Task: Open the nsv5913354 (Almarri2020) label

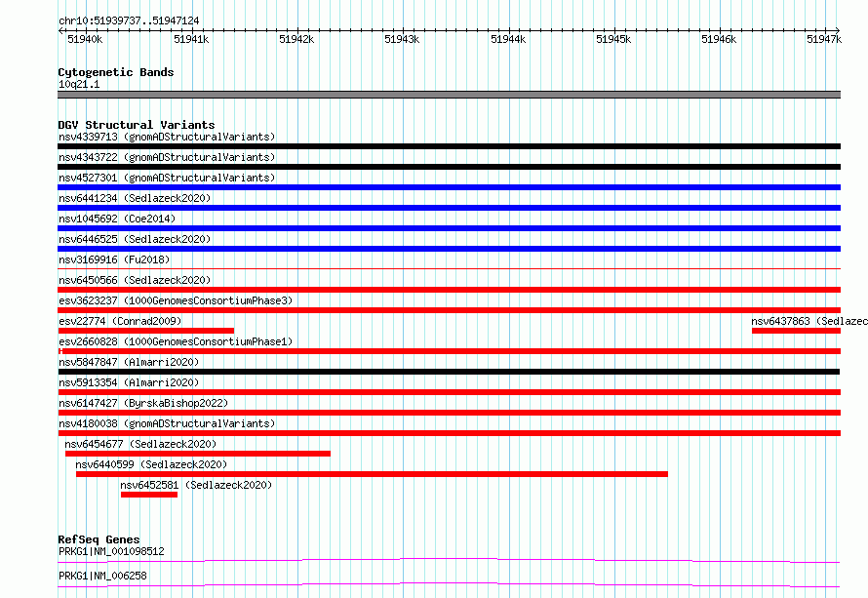Action: (x=129, y=382)
